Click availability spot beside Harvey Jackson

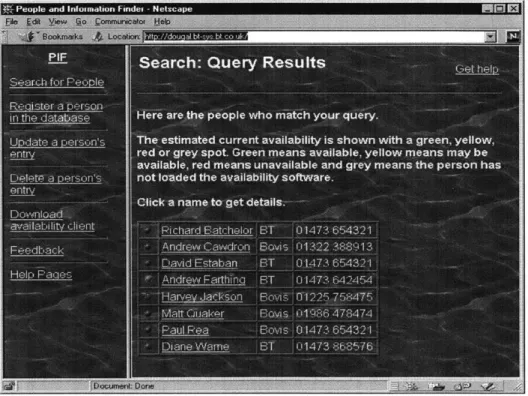(x=147, y=296)
